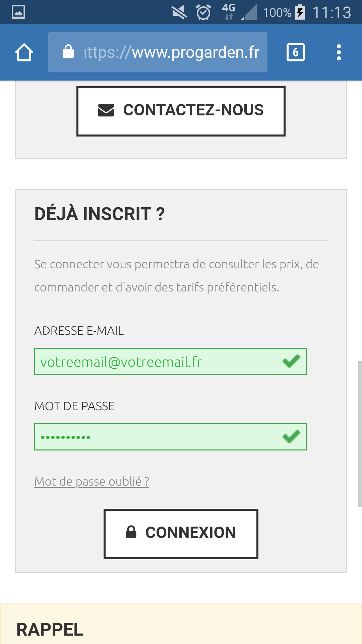362x644 pixels.
Task: Tap the battery charging indicator
Action: click(x=299, y=12)
